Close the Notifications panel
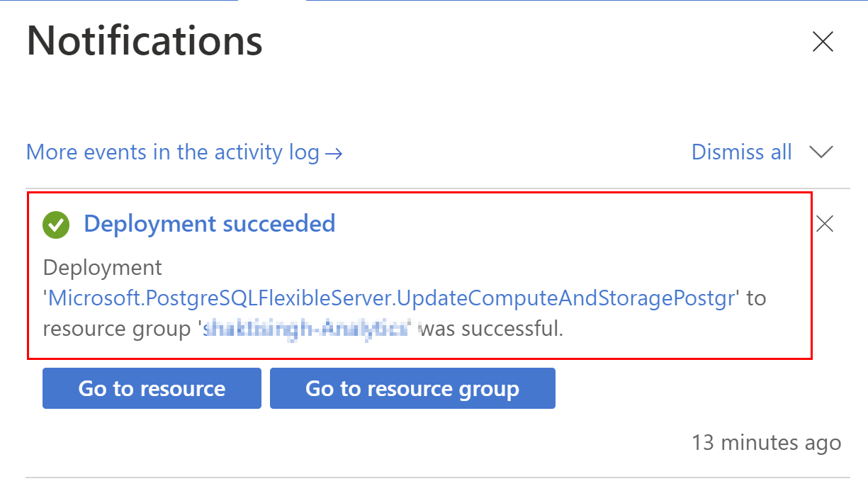 [823, 43]
